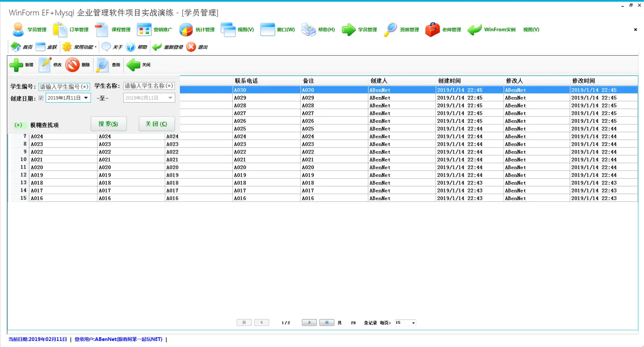644x347 pixels.
Task: Click the 修改 pencil edit button
Action: pyautogui.click(x=50, y=65)
